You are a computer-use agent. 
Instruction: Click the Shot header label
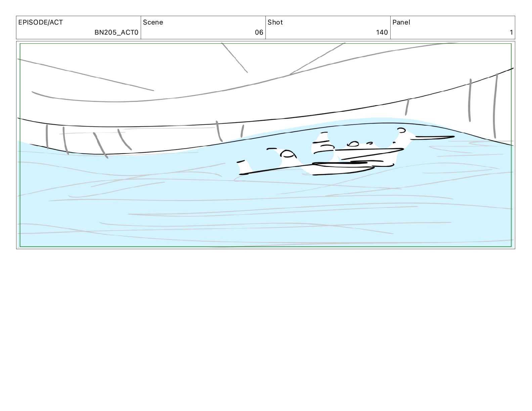[x=275, y=22]
